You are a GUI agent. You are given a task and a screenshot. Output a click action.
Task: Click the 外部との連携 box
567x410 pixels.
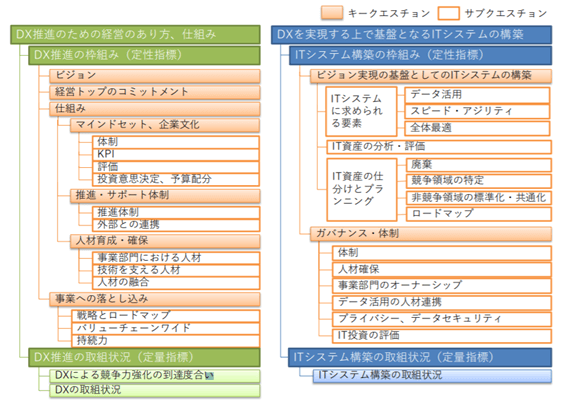click(176, 225)
